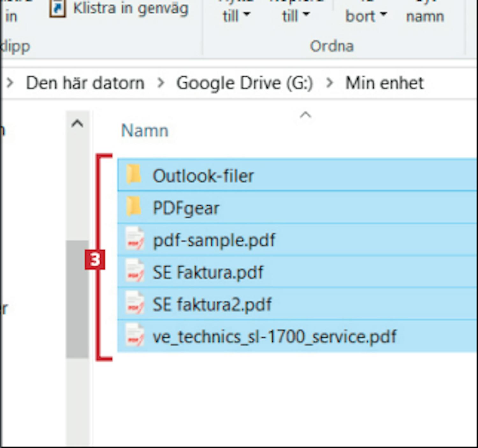Expand chevron after Den här datorn
The width and height of the screenshot is (478, 448).
[161, 83]
